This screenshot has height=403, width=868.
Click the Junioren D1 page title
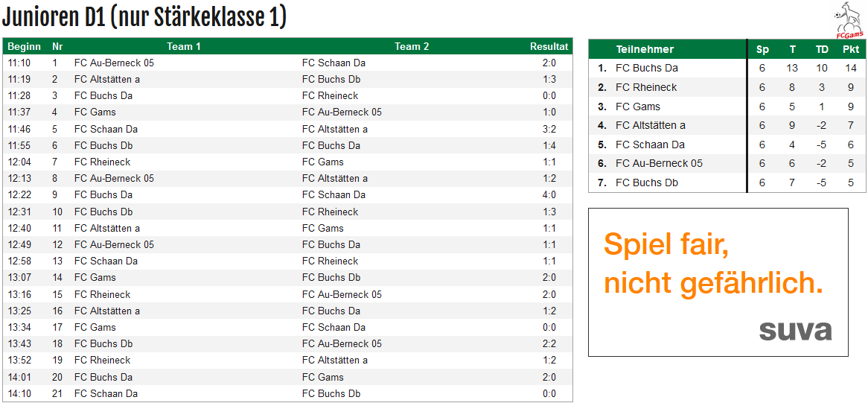144,17
